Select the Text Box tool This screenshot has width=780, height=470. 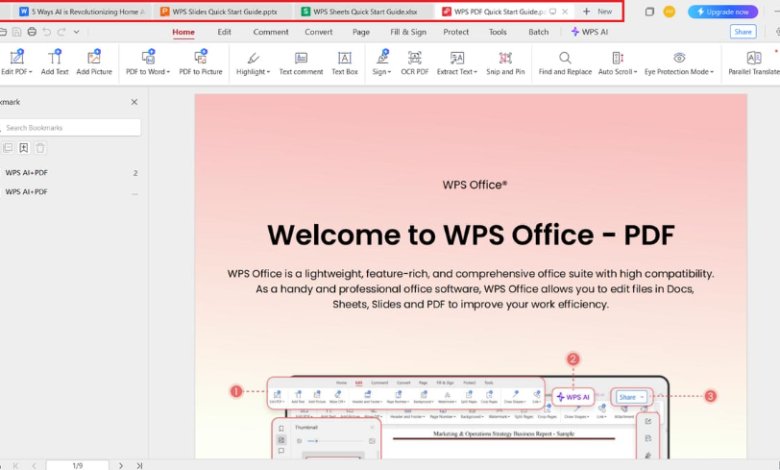tap(345, 62)
